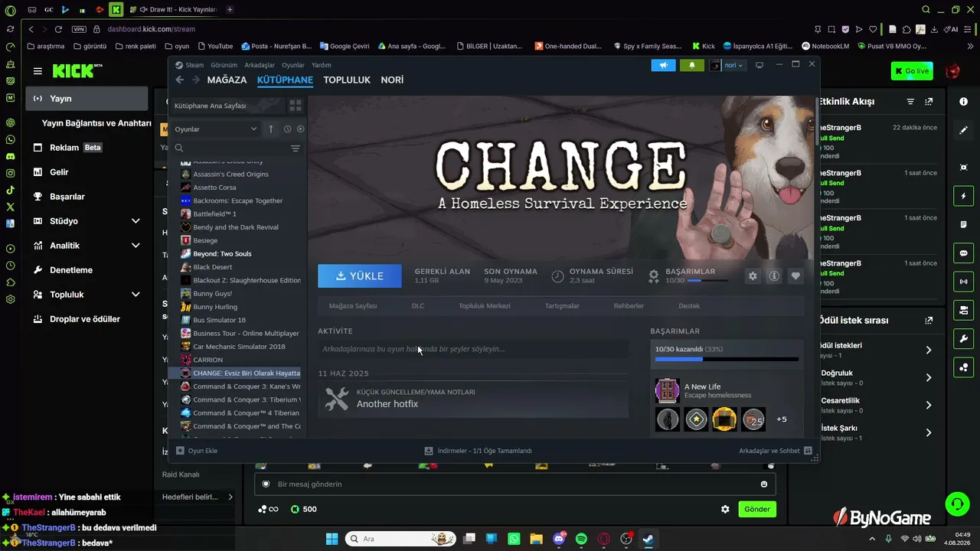The image size is (980, 551).
Task: Open advanced filter options in library search
Action: (x=296, y=148)
